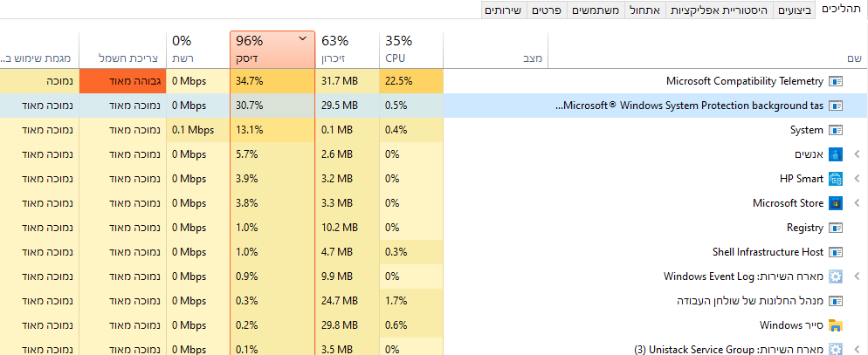Select the מנהל החלונות של שולחן העבודה name

pos(751,301)
